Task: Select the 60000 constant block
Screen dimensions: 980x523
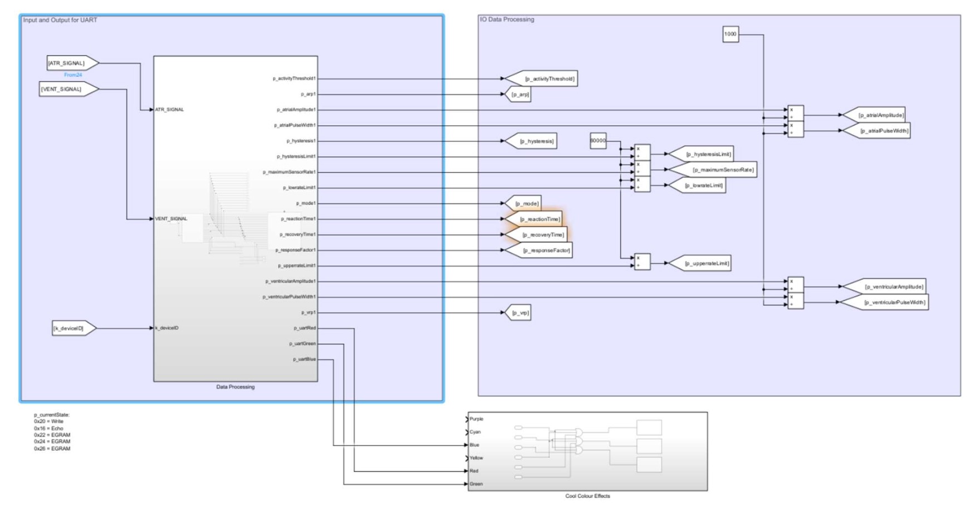Action: click(x=598, y=141)
